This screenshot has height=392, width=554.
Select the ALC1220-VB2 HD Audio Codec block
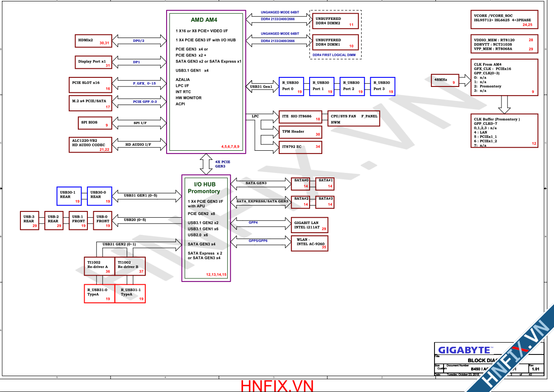[x=90, y=144]
